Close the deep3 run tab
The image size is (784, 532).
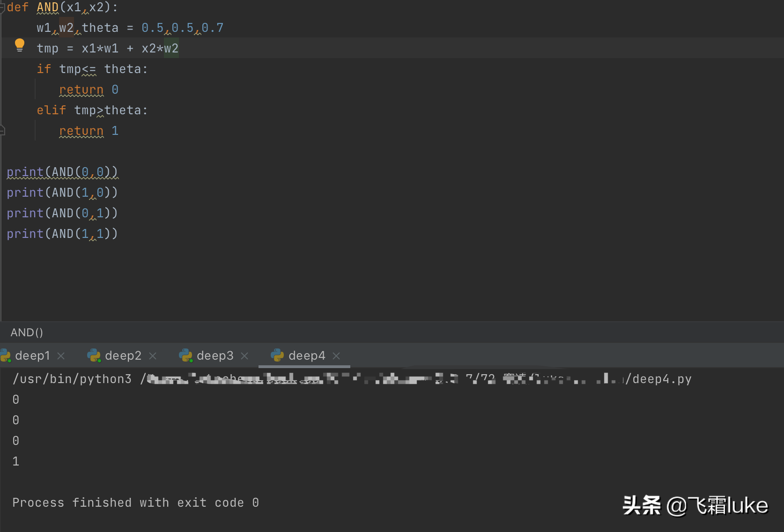point(244,356)
